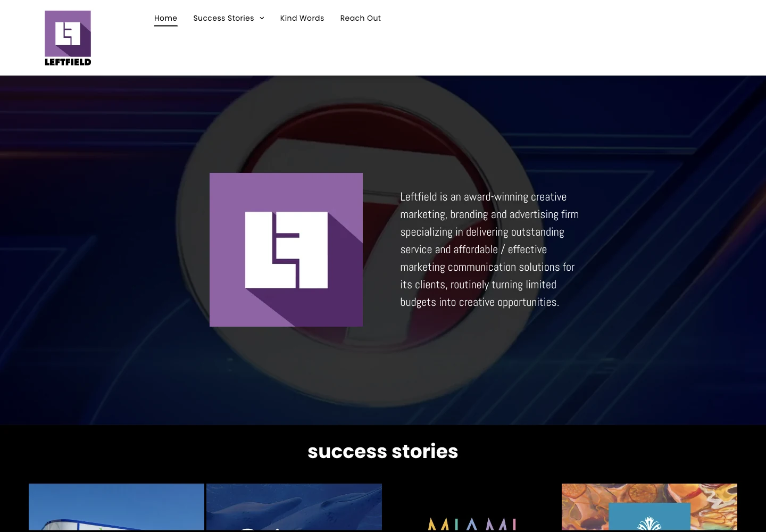
Task: Open the food collage success story thumbnail
Action: [x=650, y=507]
